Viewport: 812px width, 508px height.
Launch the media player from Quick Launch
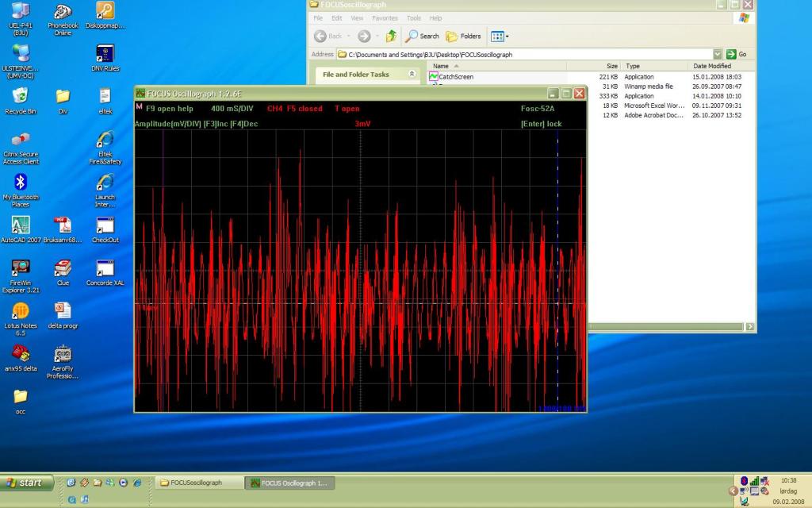tap(123, 483)
